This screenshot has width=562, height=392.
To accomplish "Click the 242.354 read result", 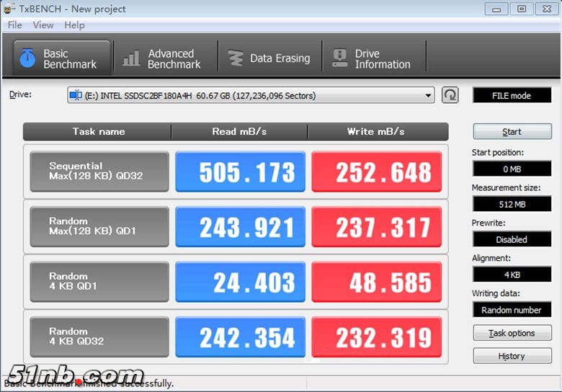I will [x=240, y=337].
